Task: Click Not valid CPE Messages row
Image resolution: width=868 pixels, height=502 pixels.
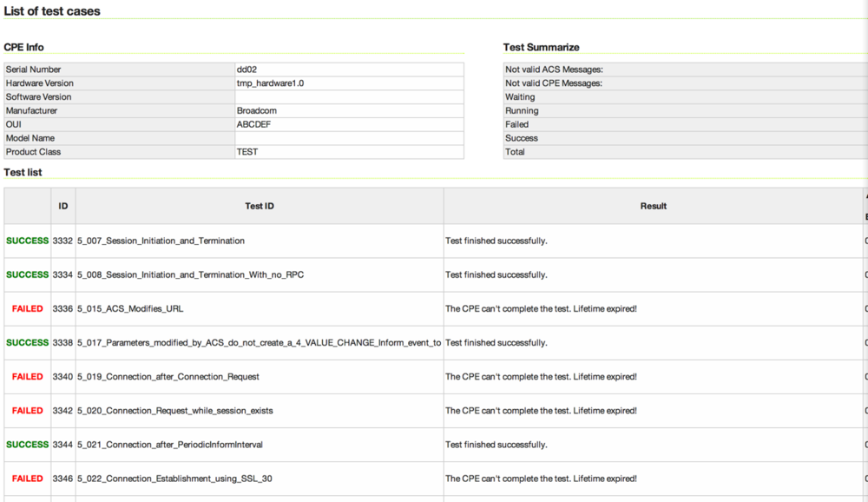Action: click(686, 83)
